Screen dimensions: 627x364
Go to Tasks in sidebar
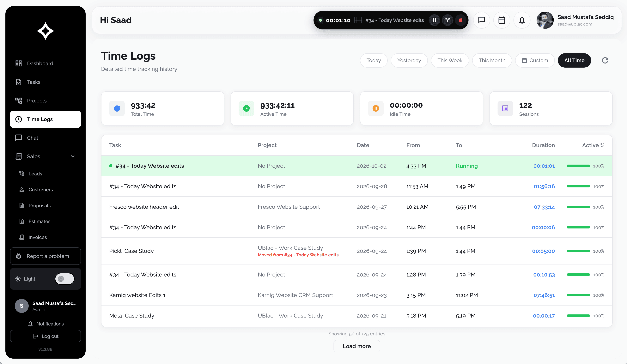point(46,82)
